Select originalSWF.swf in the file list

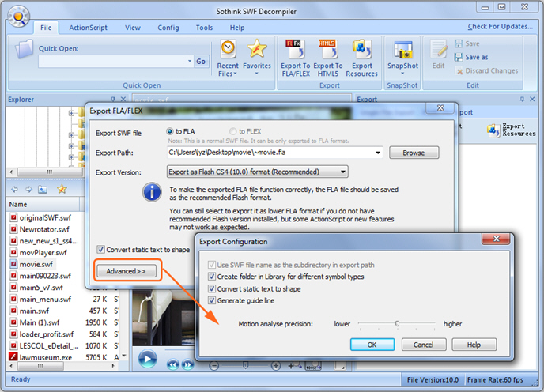point(45,218)
